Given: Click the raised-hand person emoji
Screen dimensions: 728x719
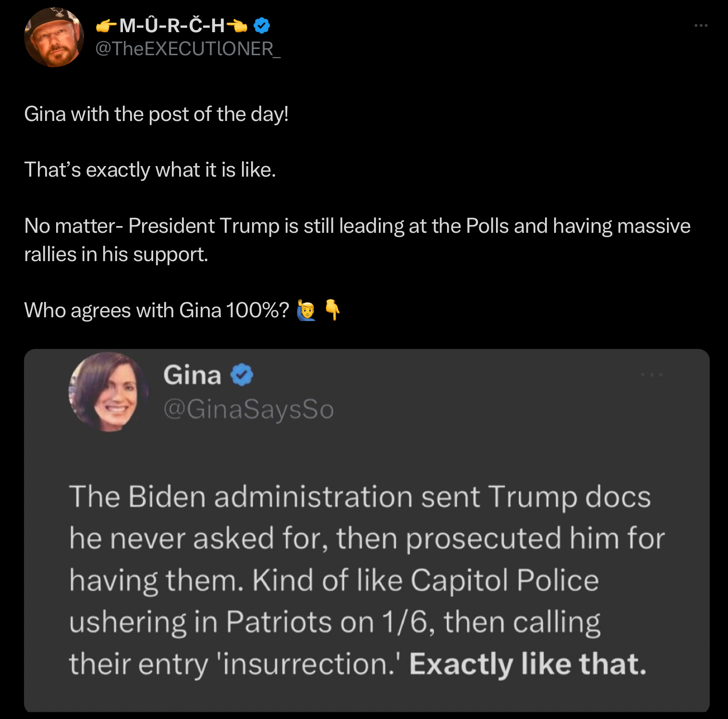Looking at the screenshot, I should (x=306, y=310).
